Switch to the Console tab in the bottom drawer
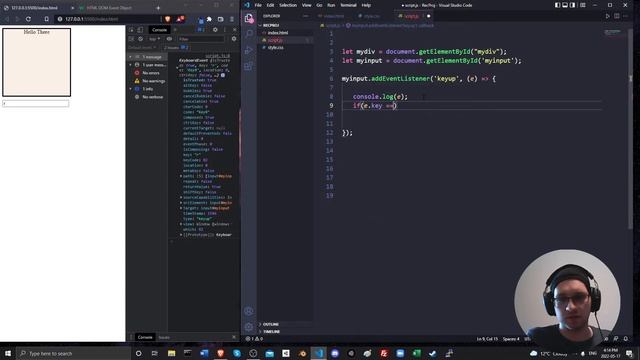The width and height of the screenshot is (640, 360). click(x=145, y=337)
